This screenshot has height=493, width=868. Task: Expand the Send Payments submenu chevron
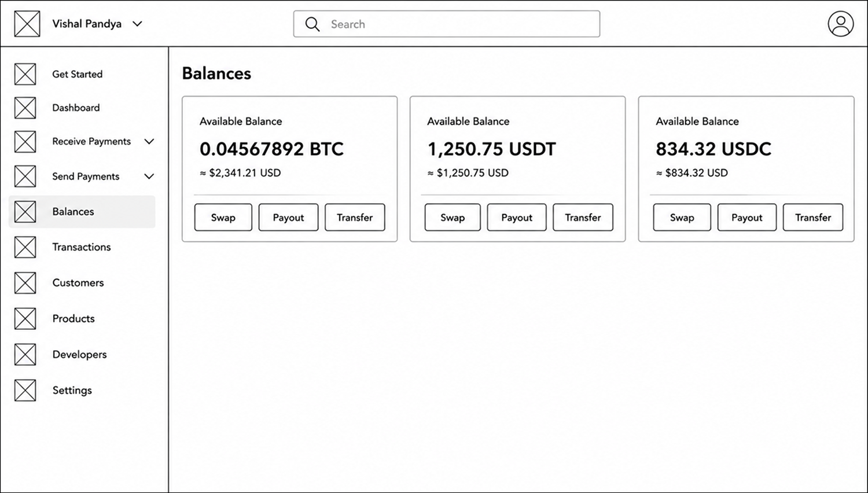pyautogui.click(x=149, y=176)
